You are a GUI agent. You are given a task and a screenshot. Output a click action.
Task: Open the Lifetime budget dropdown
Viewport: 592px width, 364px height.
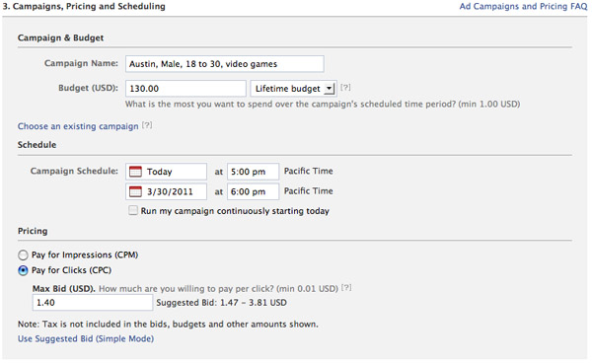[x=293, y=89]
